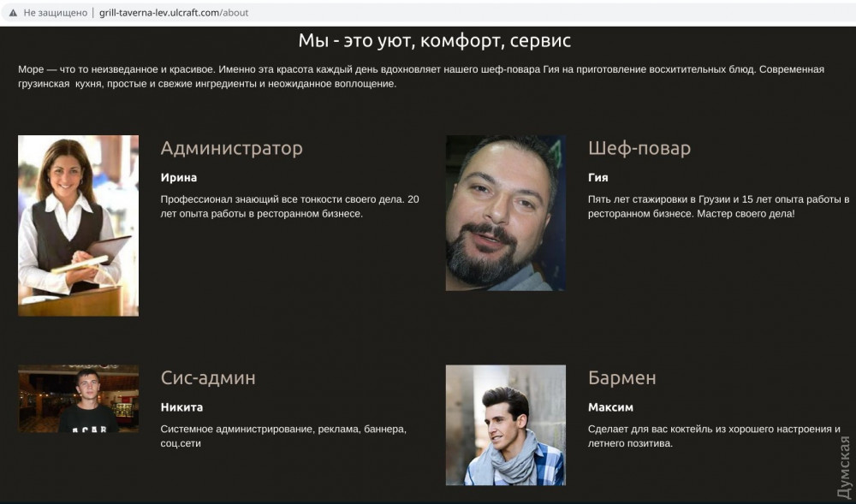
Task: Click the page title "Мы - это уют, комфорт, сервис"
Action: 434,40
